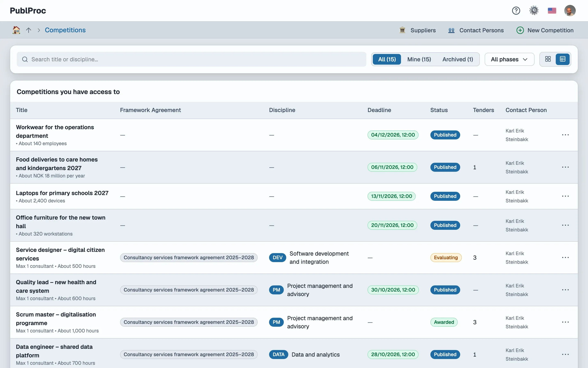Open row menu for Office furniture for the new town hall
Image resolution: width=588 pixels, height=368 pixels.
565,225
